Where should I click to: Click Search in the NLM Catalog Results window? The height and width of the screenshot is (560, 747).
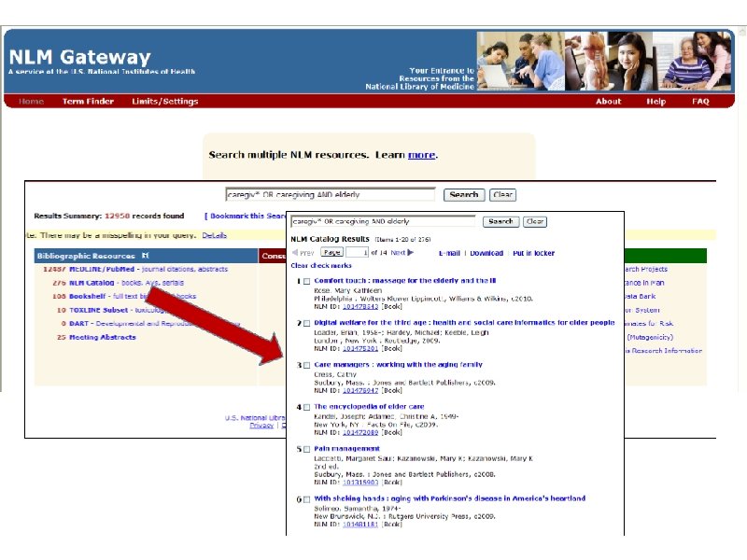coord(500,221)
